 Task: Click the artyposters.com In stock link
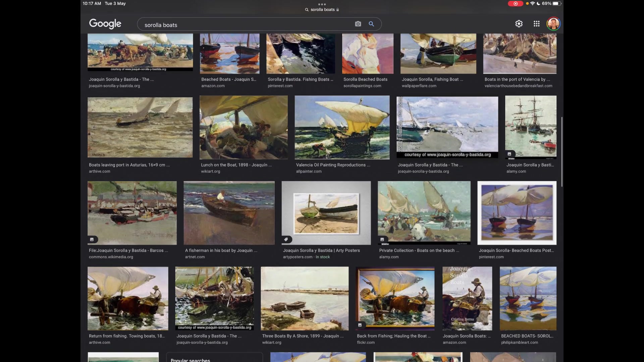click(306, 257)
